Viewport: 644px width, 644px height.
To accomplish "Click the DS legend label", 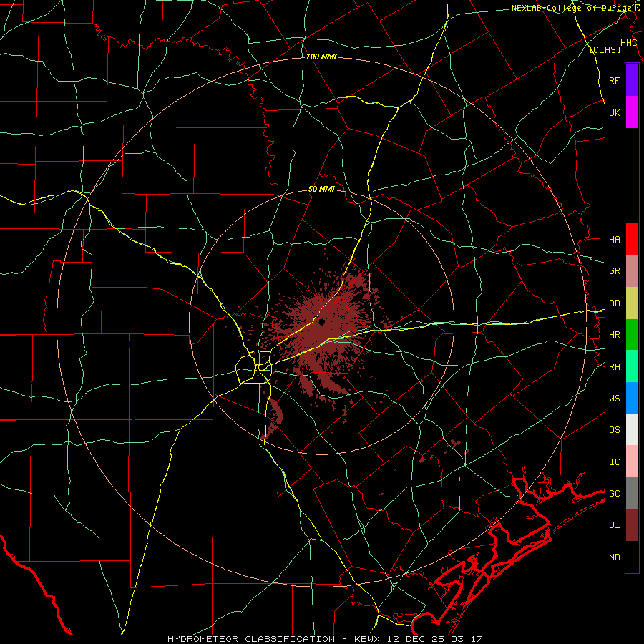I will (614, 430).
